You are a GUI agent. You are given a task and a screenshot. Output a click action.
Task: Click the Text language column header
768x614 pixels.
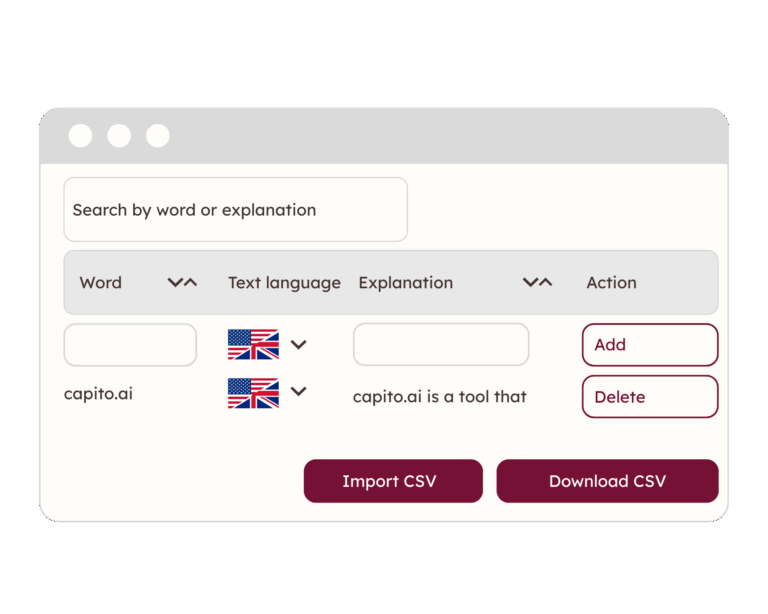285,283
